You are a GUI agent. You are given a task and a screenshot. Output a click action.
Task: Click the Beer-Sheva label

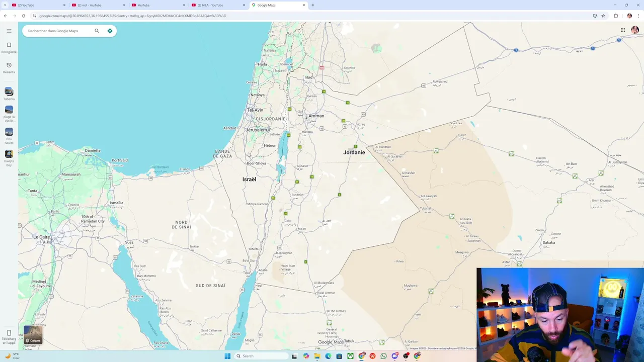pyautogui.click(x=257, y=163)
